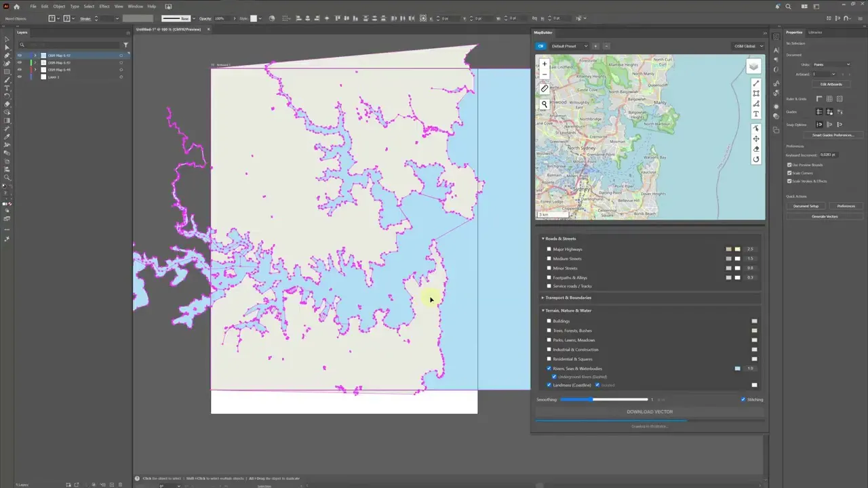The image size is (868, 488).
Task: Click the add preset plus button
Action: (x=595, y=46)
